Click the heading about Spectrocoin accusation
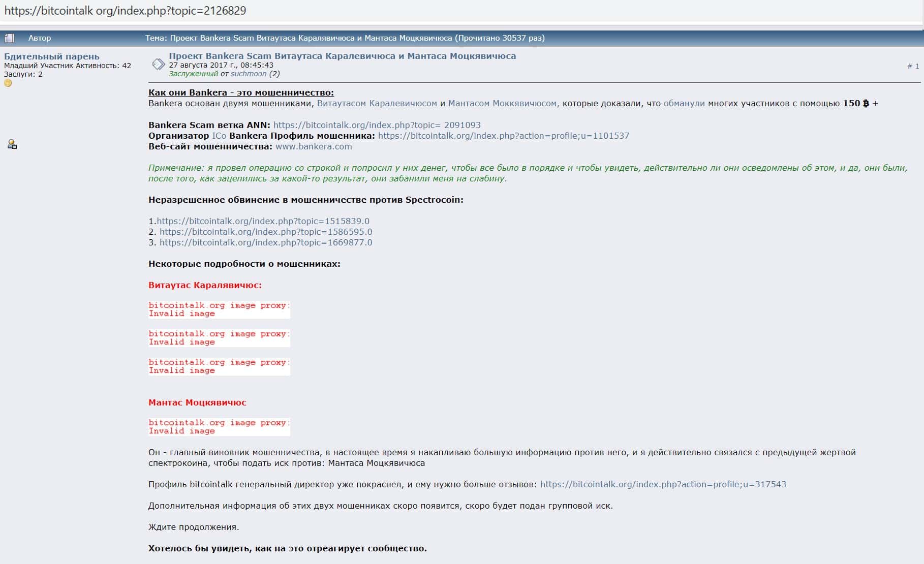This screenshot has width=924, height=564. click(306, 200)
